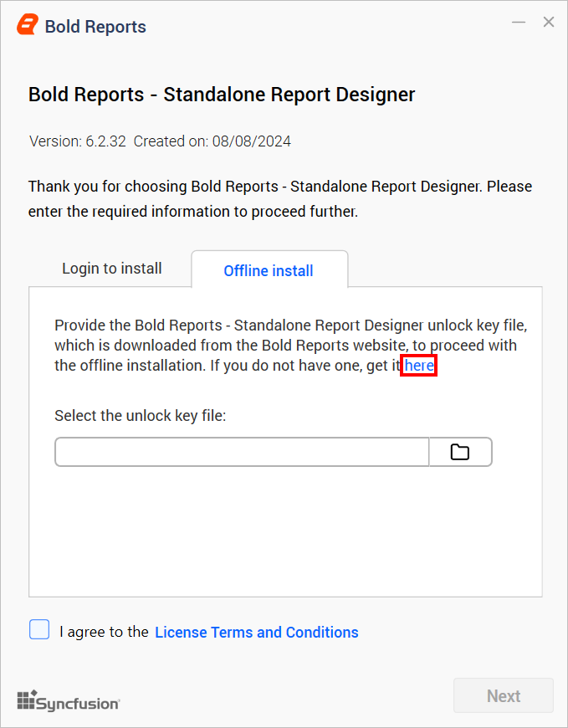Screen dimensions: 568x728
Task: Open folder browser for unlock key file
Action: (460, 452)
